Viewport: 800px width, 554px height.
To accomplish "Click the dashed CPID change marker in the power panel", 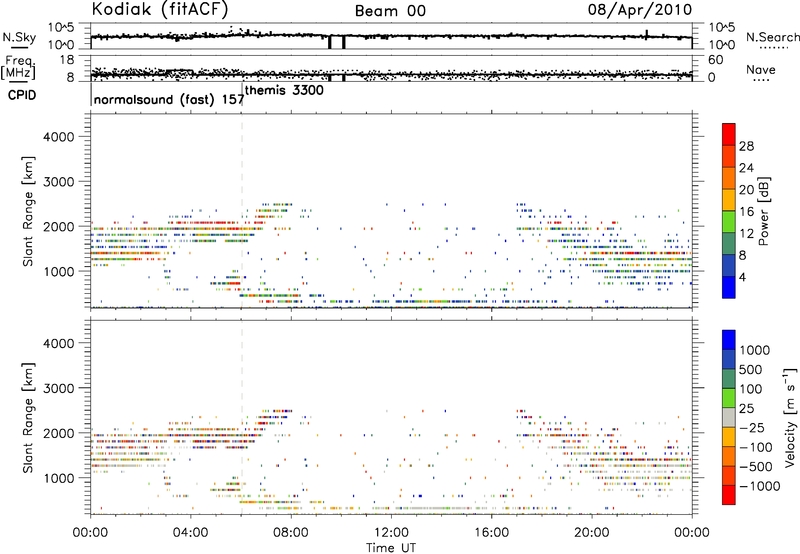I will (242, 211).
